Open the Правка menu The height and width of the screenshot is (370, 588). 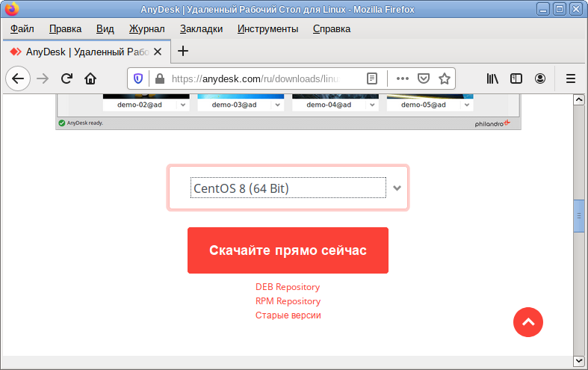point(65,29)
